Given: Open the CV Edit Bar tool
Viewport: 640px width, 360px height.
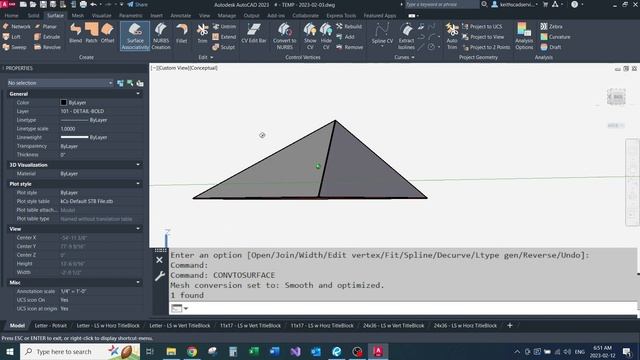Looking at the screenshot, I should (253, 33).
